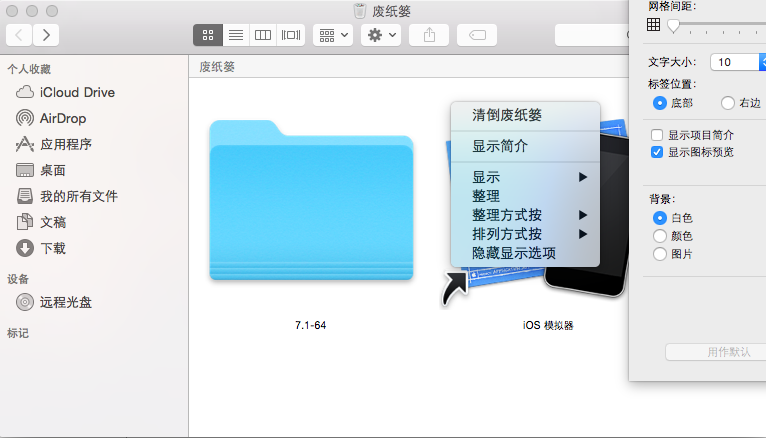
Task: Adjust the 网格间距 slider handle
Action: click(x=673, y=25)
